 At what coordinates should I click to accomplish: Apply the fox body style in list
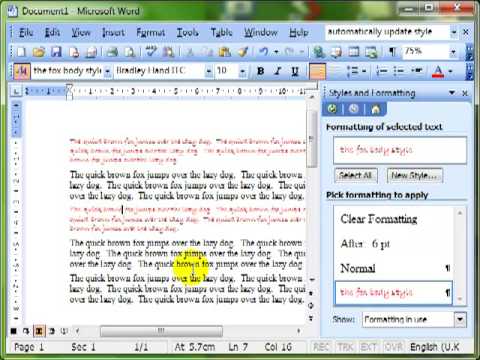(x=393, y=293)
